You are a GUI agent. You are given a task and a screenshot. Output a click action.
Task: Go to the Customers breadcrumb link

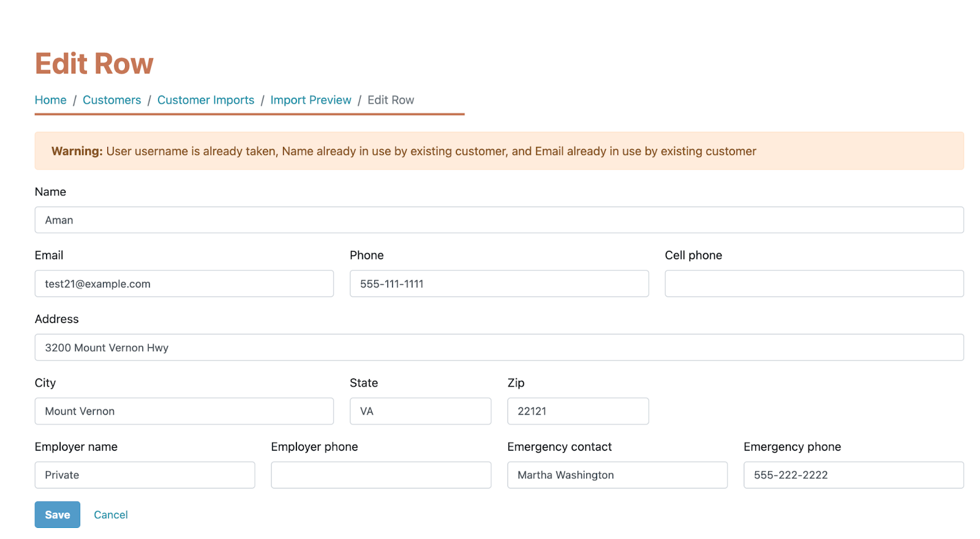click(111, 100)
